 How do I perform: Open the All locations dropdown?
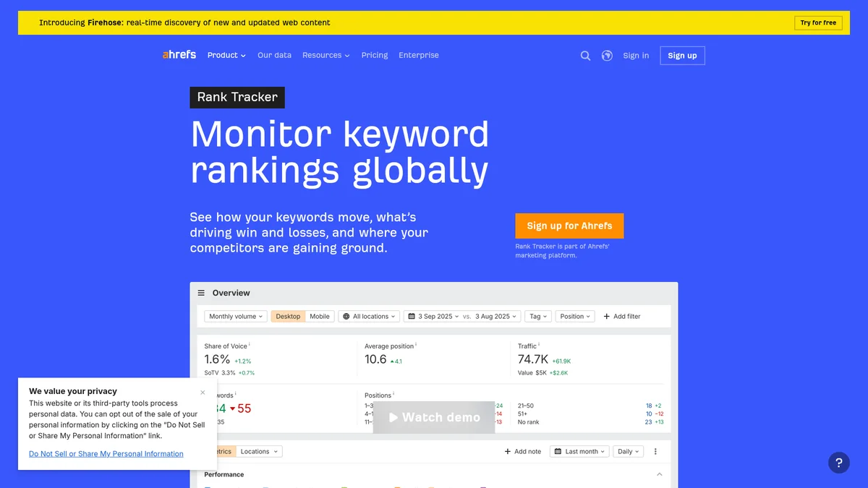click(369, 316)
